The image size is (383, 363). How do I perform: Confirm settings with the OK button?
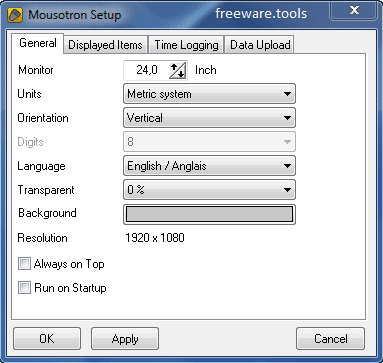(x=47, y=339)
